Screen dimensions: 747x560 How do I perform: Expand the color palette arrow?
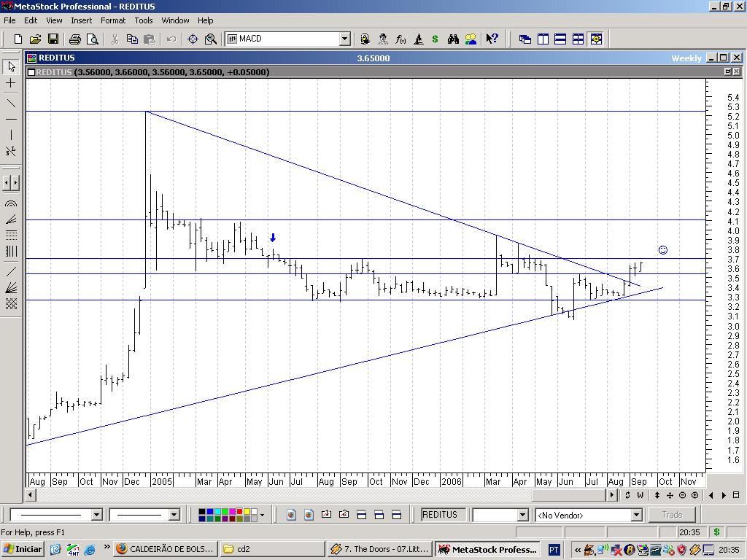[x=262, y=515]
